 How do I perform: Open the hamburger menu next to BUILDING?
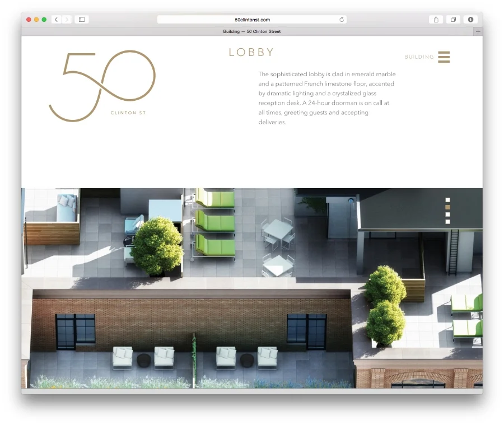tap(444, 57)
